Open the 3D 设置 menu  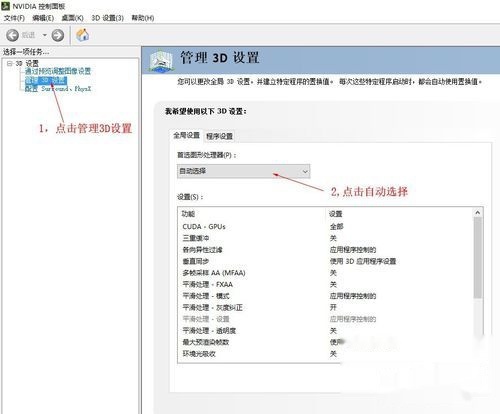(x=107, y=18)
